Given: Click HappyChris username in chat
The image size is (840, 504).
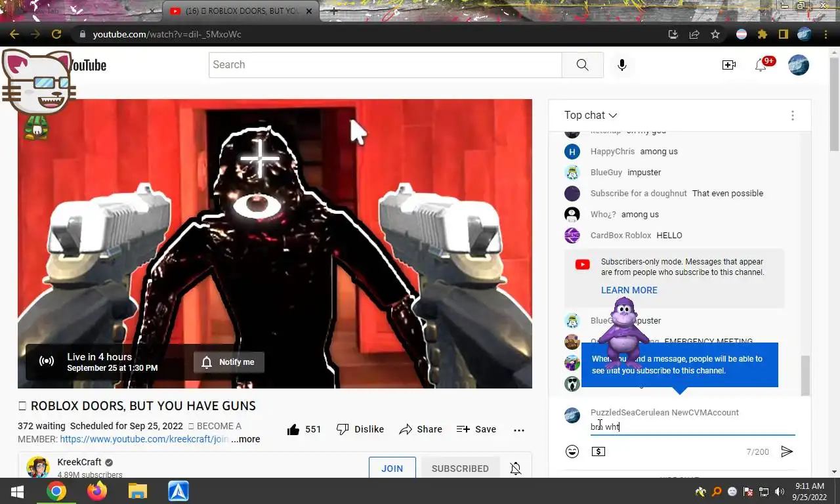Looking at the screenshot, I should [x=612, y=152].
